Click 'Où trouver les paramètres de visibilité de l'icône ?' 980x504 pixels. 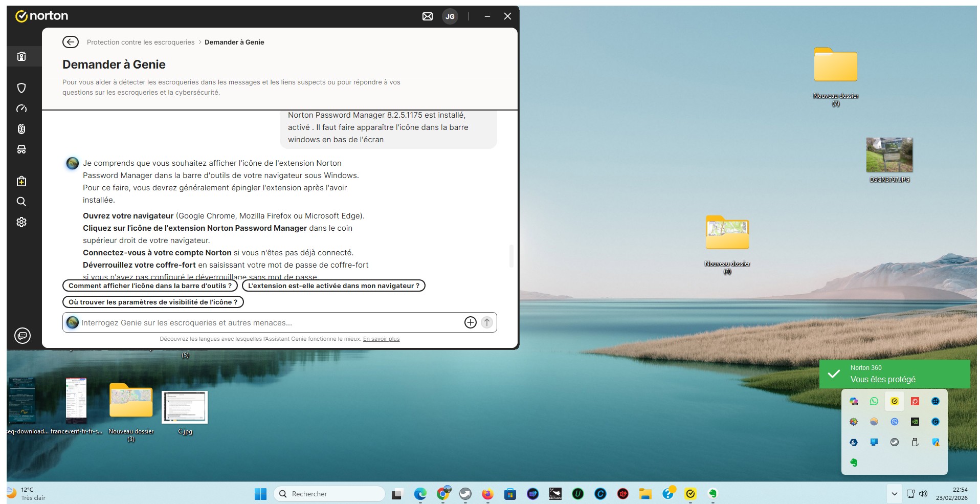point(153,302)
